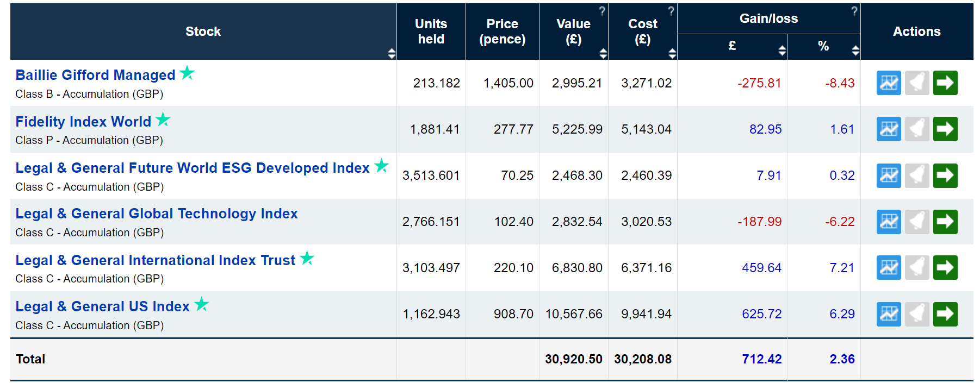The height and width of the screenshot is (383, 980).
Task: Click the percentage "6.29"
Action: tap(842, 314)
